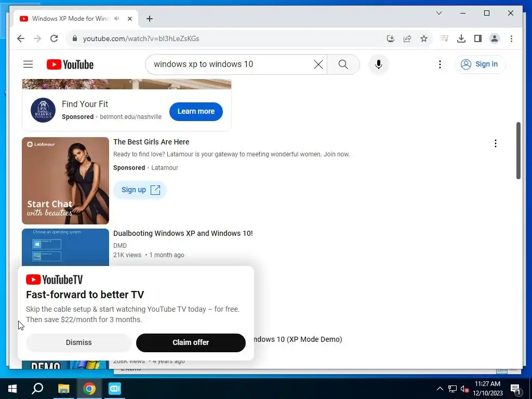Toggle Chrome side panel

[x=478, y=38]
